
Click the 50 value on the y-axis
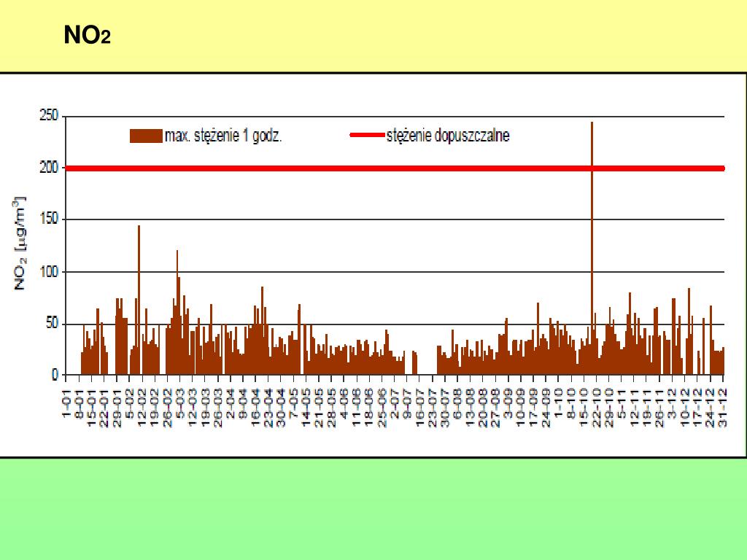[51, 324]
